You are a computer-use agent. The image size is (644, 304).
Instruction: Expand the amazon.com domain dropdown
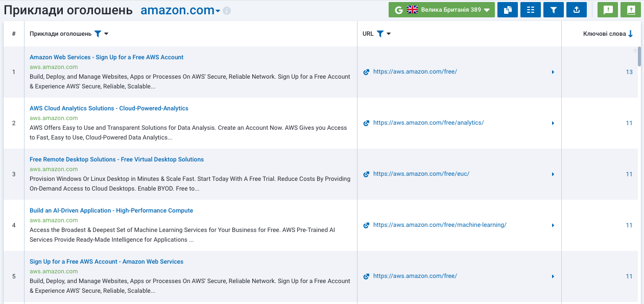pos(218,11)
